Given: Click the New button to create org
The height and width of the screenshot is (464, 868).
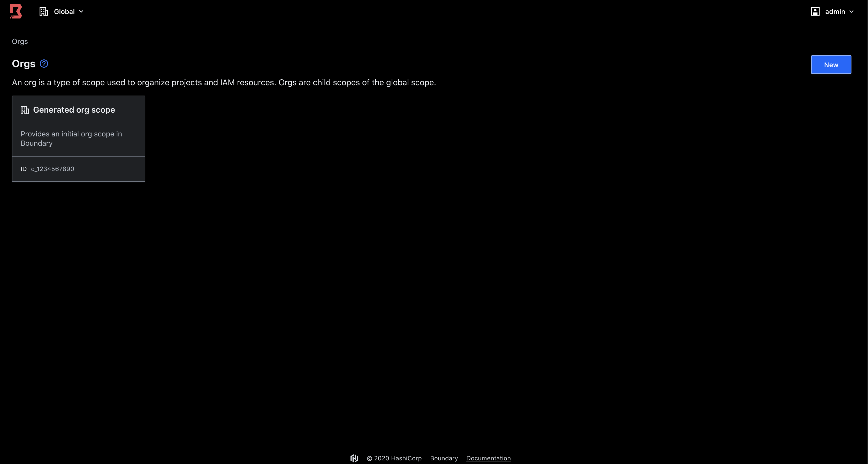Looking at the screenshot, I should pos(831,64).
